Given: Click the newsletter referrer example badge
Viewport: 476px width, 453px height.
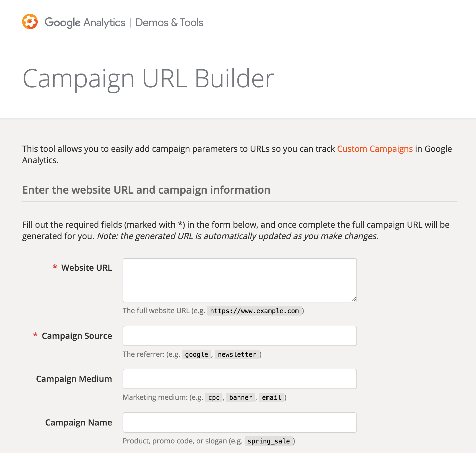Looking at the screenshot, I should pyautogui.click(x=237, y=354).
